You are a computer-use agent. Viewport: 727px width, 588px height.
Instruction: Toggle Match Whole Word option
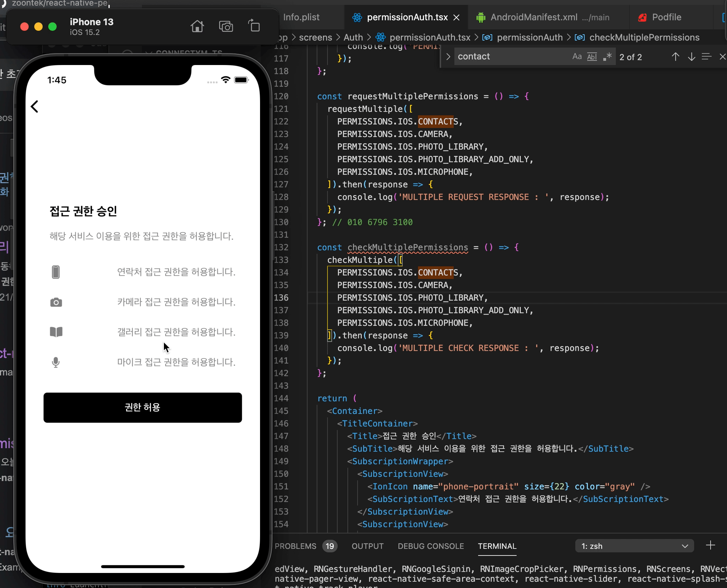tap(592, 57)
